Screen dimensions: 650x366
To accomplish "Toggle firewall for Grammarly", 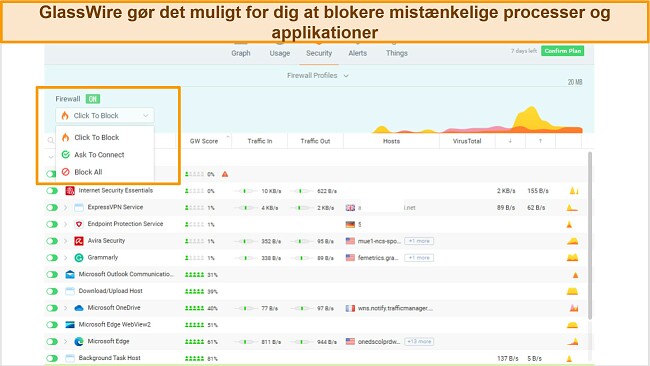I will click(x=52, y=257).
